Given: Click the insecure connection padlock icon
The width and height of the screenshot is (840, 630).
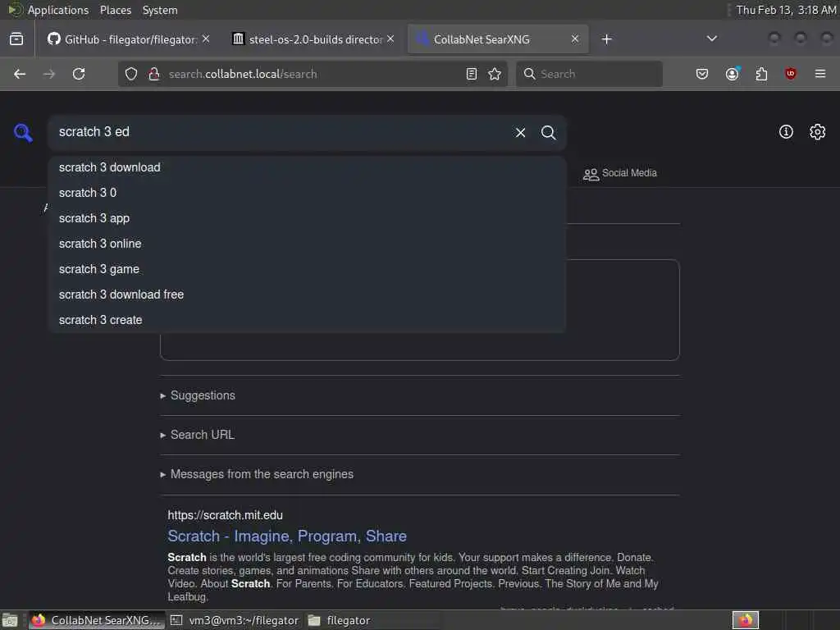Looking at the screenshot, I should [x=154, y=74].
